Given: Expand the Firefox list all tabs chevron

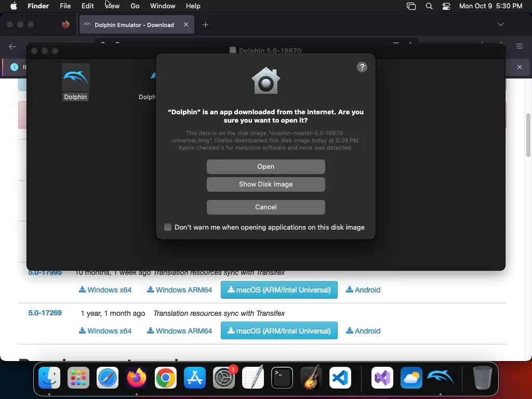Looking at the screenshot, I should (x=500, y=24).
